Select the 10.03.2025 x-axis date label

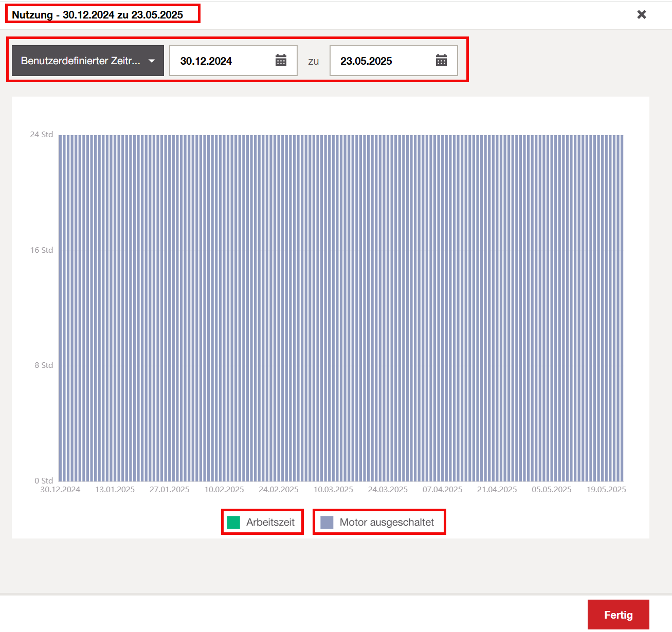(333, 490)
